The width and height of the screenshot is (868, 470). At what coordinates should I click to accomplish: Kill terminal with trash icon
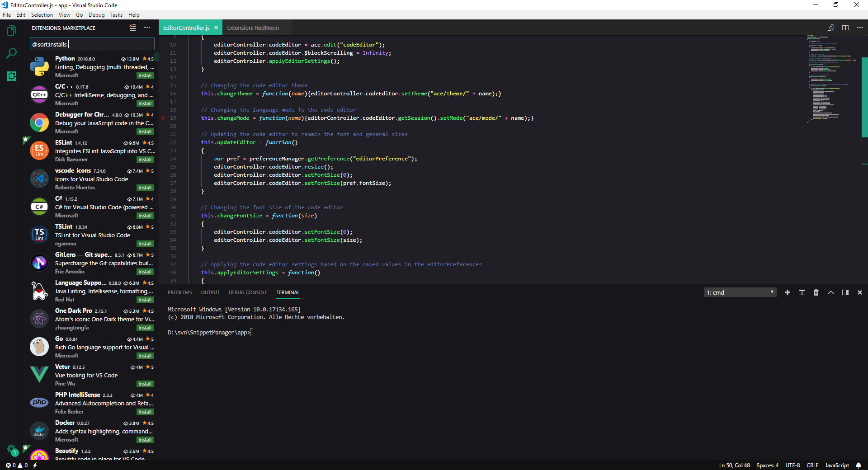point(816,292)
